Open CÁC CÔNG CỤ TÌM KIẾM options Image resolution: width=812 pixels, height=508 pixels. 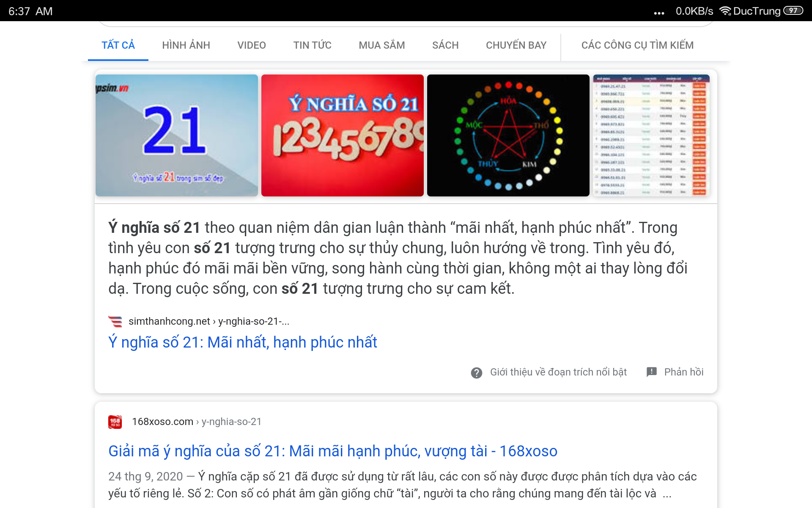tap(637, 45)
